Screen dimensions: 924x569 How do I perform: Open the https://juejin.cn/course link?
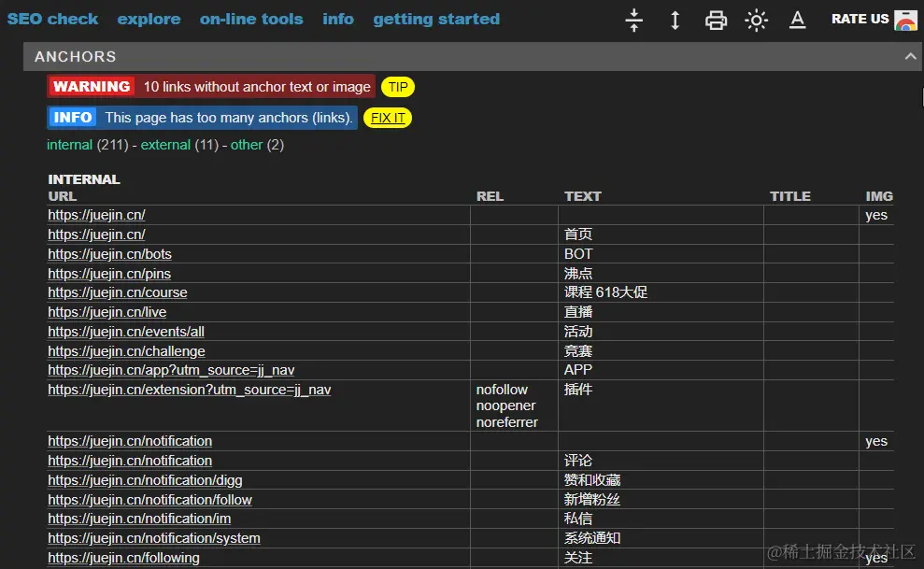pyautogui.click(x=118, y=292)
